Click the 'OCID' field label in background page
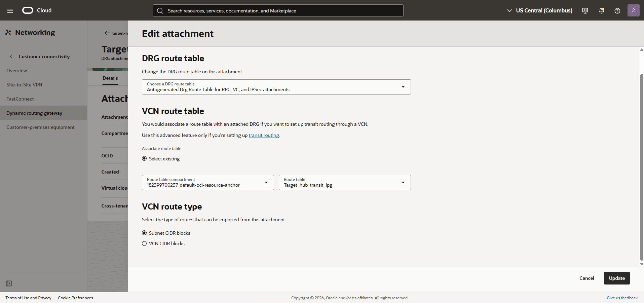The height and width of the screenshot is (303, 644). click(x=107, y=156)
